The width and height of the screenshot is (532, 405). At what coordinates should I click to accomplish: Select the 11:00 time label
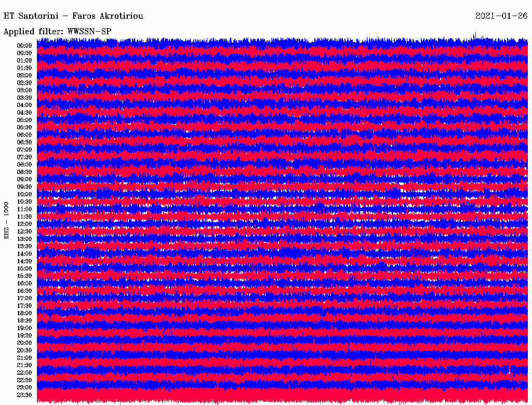pyautogui.click(x=24, y=209)
